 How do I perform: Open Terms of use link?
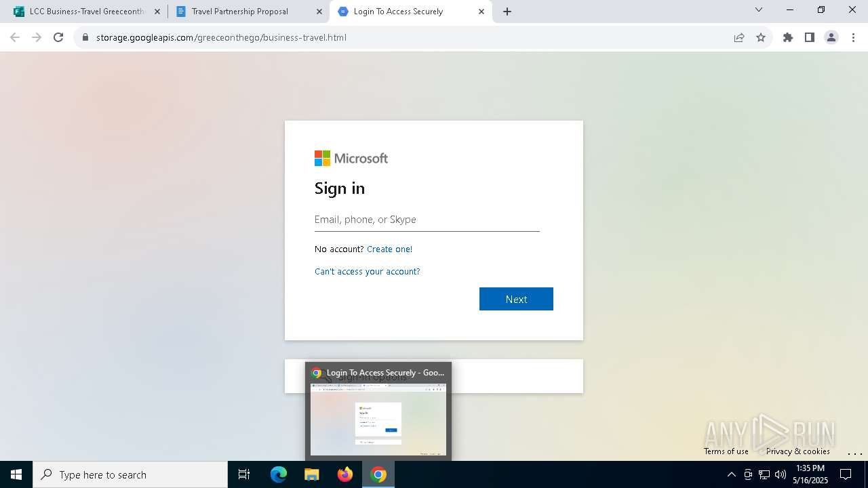(x=726, y=451)
